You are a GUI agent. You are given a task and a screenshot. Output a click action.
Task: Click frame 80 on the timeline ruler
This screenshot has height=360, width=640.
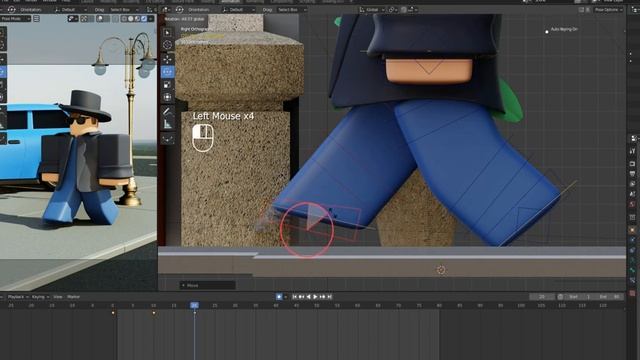pyautogui.click(x=439, y=305)
